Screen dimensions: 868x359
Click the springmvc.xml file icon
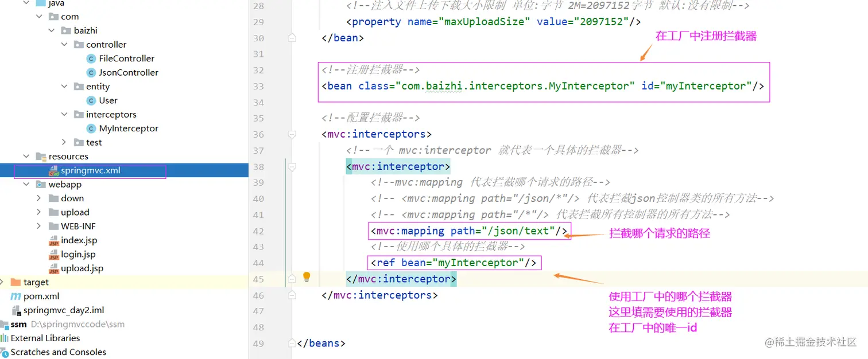pyautogui.click(x=54, y=170)
